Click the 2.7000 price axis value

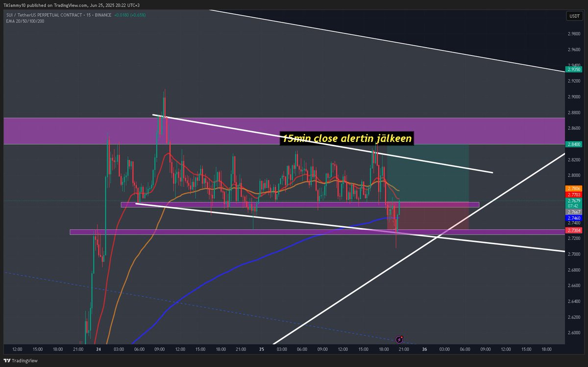[x=574, y=254]
